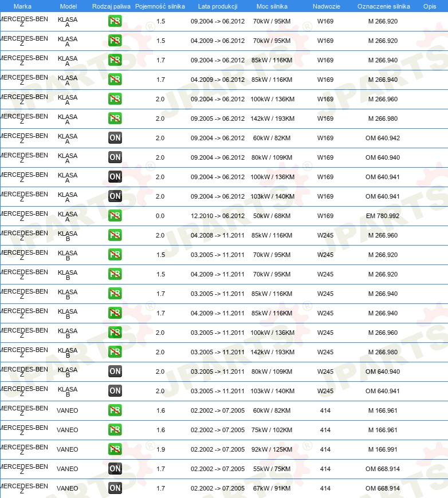Select the 92kW / 125KM power value
Screen dimensions: 448x498
[x=272, y=449]
